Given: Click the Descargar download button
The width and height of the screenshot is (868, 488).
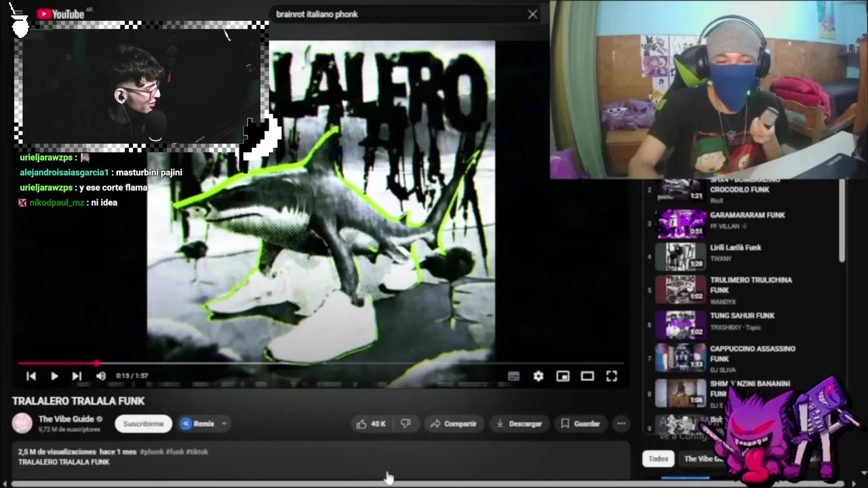Looking at the screenshot, I should [x=519, y=424].
